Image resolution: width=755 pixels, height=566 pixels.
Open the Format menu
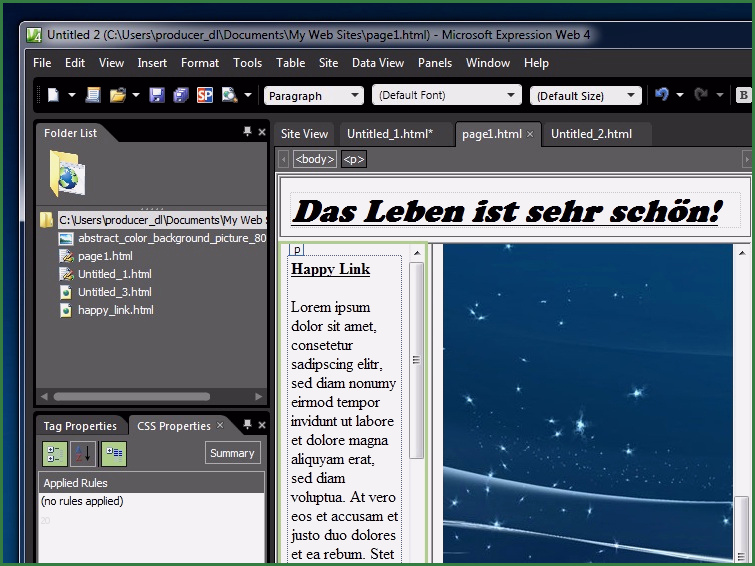coord(200,62)
